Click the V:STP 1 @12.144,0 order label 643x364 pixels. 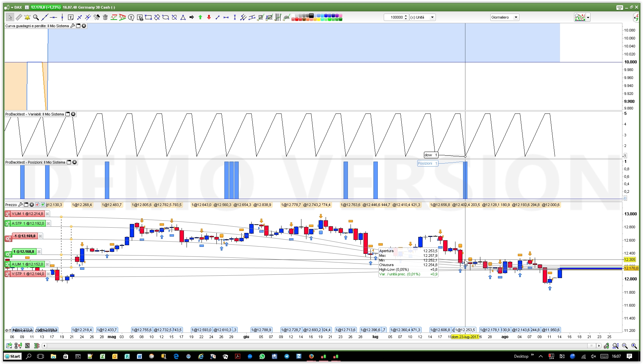point(28,274)
